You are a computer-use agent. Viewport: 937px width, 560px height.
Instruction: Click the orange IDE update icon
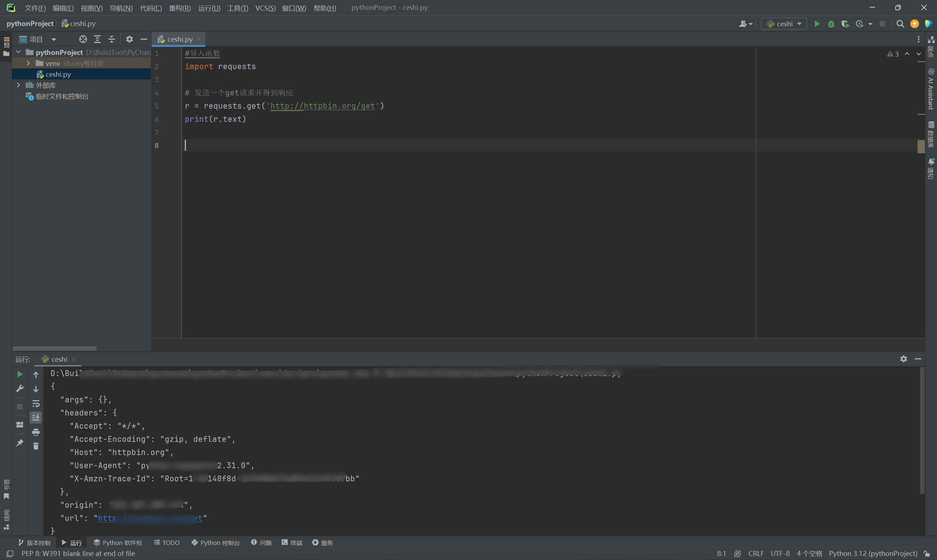(x=914, y=24)
